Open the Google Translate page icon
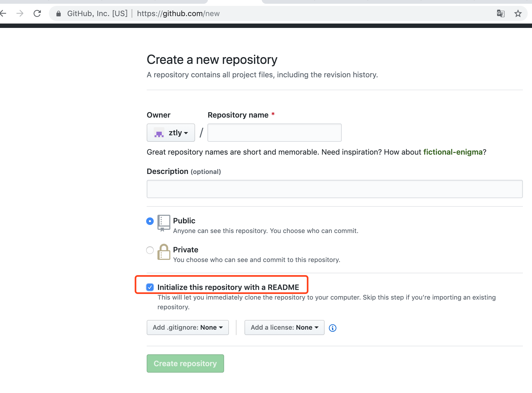The image size is (532, 393). pyautogui.click(x=501, y=13)
